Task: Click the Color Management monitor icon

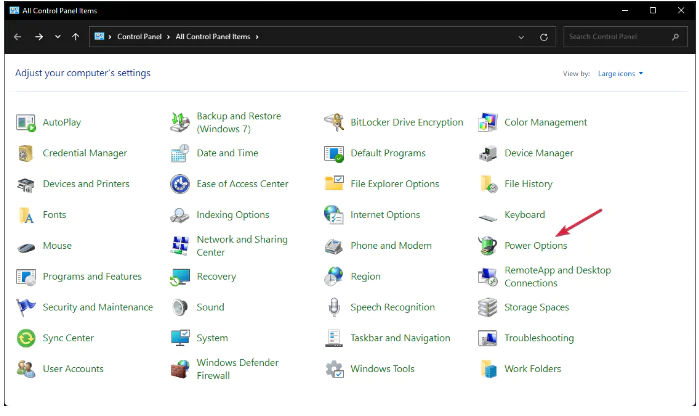Action: point(488,122)
